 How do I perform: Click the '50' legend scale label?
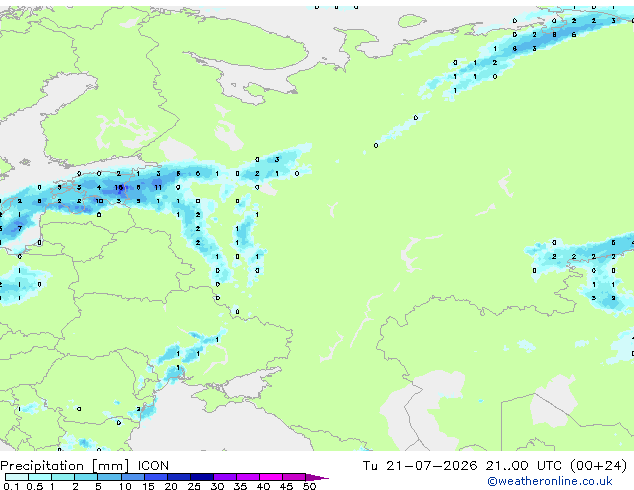[309, 486]
